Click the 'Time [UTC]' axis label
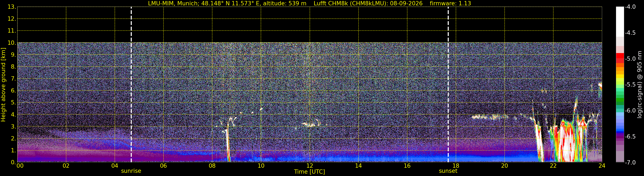 point(310,172)
